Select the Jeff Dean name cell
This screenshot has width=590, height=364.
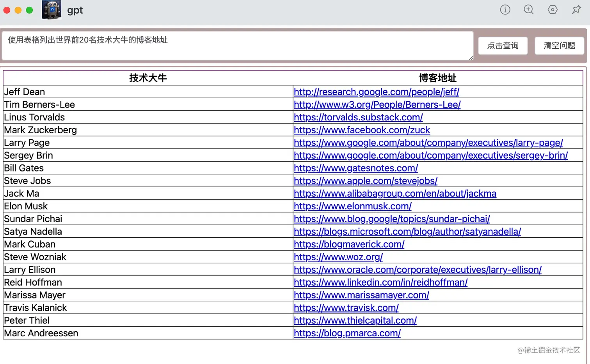click(148, 92)
